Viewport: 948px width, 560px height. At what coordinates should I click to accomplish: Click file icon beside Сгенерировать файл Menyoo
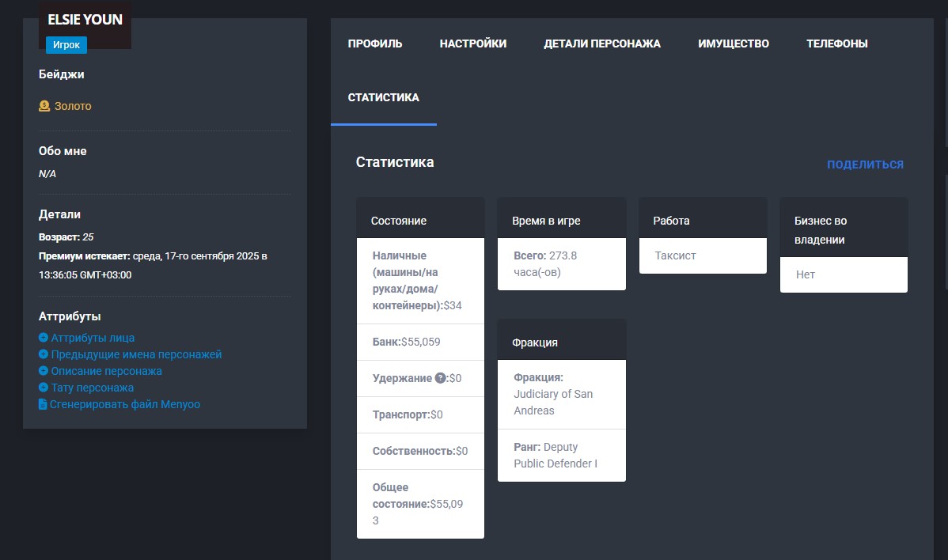click(42, 404)
